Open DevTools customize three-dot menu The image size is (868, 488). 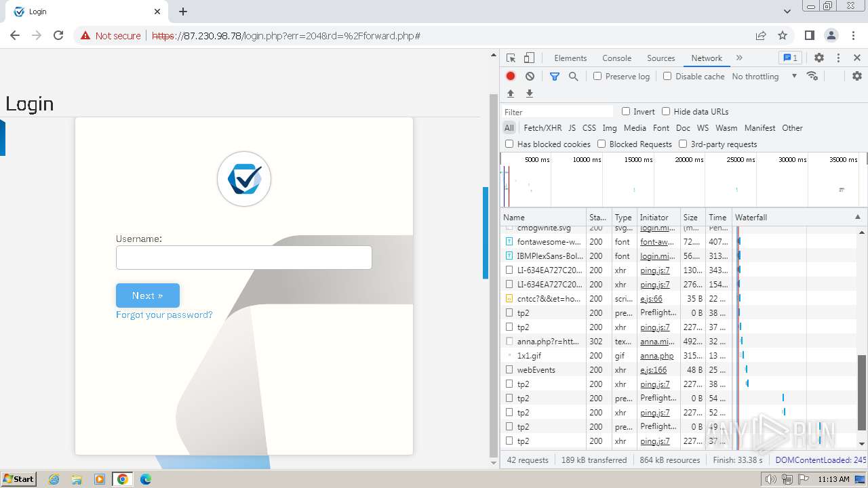point(838,58)
